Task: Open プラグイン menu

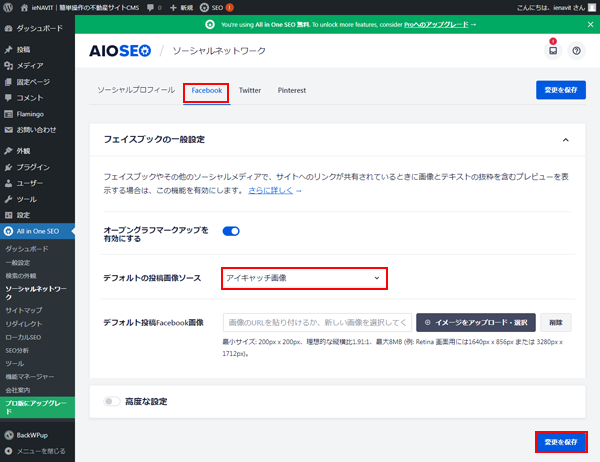Action: click(x=38, y=167)
